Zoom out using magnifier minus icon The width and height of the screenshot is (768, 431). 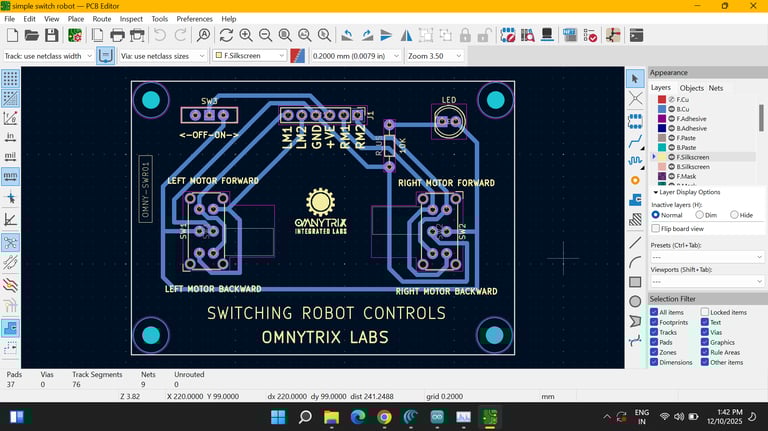click(x=265, y=35)
